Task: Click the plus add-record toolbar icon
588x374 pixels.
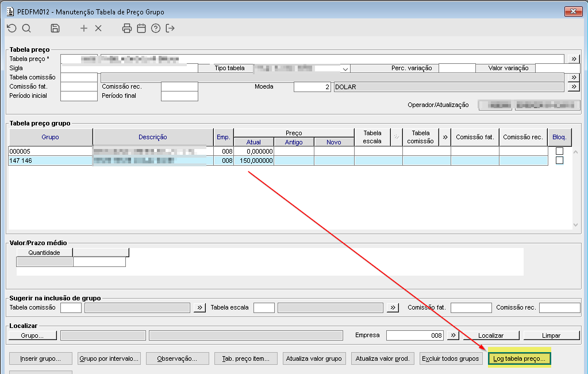Action: [x=84, y=28]
